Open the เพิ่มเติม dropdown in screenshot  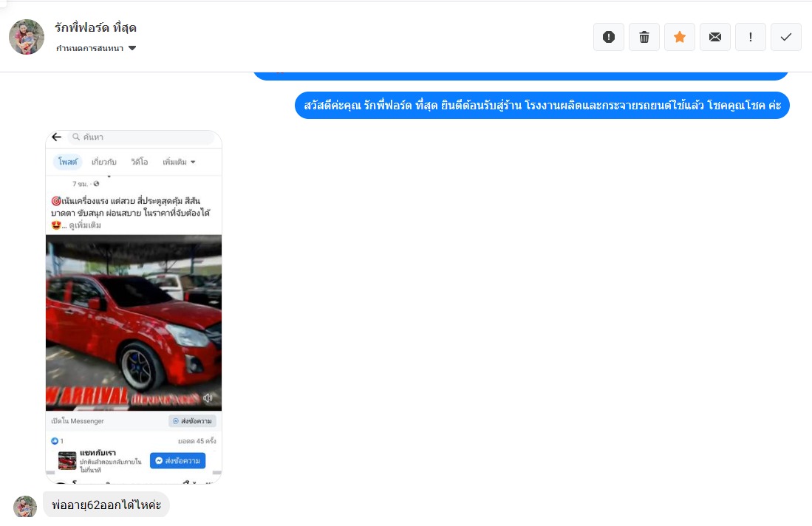tap(179, 162)
